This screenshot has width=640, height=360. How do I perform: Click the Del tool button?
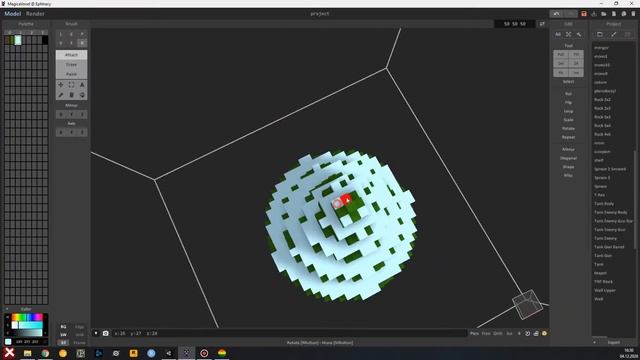coord(561,64)
